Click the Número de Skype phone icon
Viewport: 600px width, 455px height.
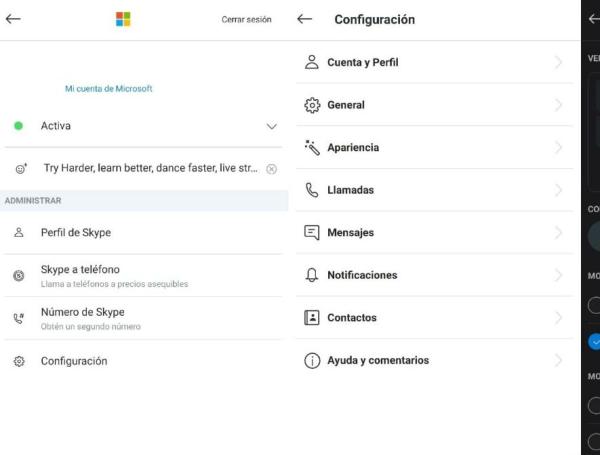click(19, 318)
